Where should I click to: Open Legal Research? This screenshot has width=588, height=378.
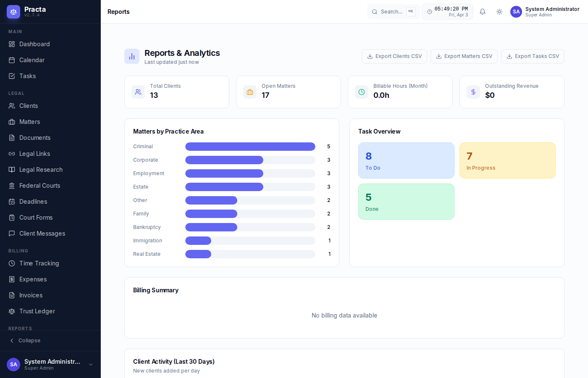(50, 170)
